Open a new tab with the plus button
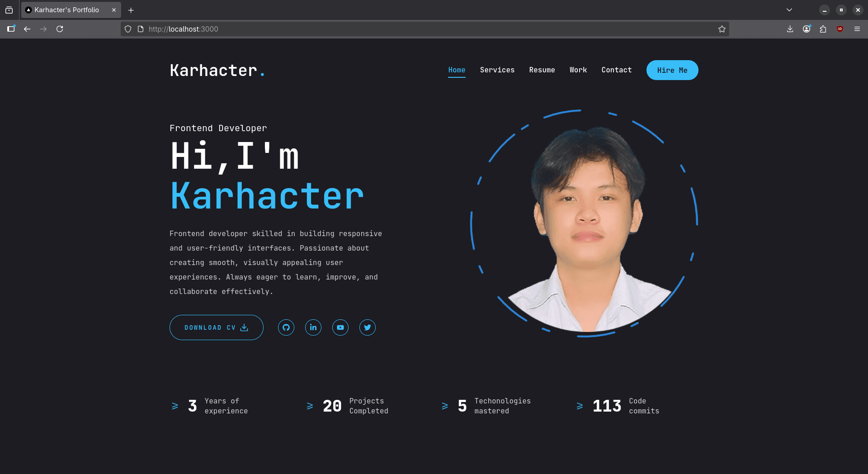Screen dimensions: 868x474 click(131, 10)
